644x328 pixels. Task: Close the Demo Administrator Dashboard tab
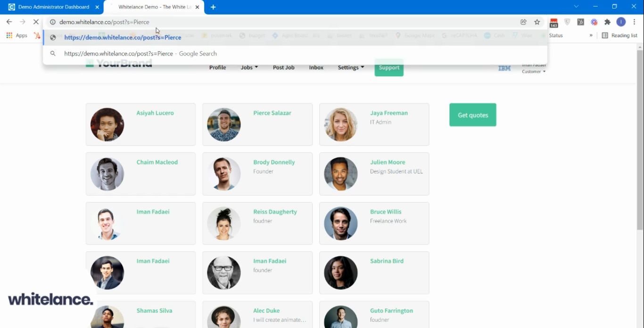click(97, 7)
